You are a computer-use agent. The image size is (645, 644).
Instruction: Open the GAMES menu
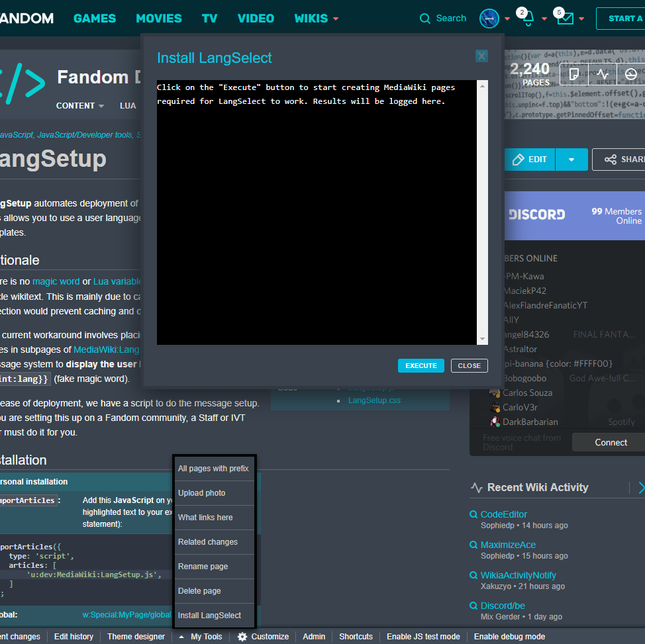(x=95, y=19)
